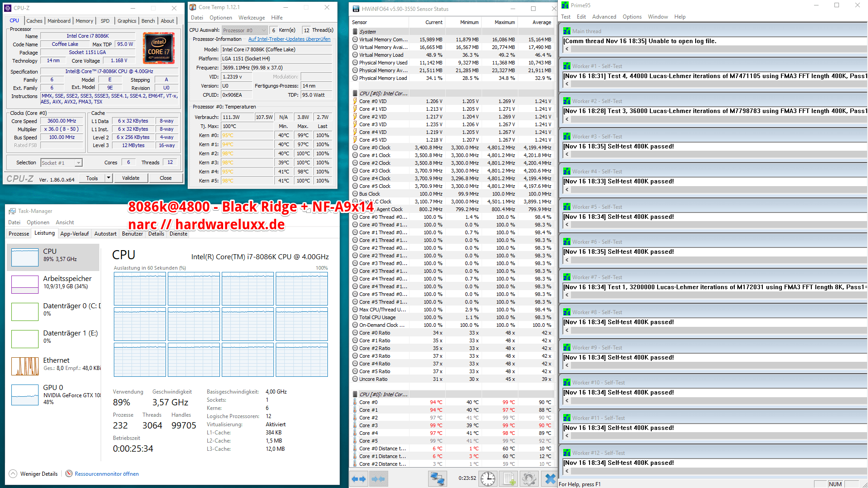The height and width of the screenshot is (488, 868).
Task: Click HWiNFO expand columns arrows icon
Action: 359,479
